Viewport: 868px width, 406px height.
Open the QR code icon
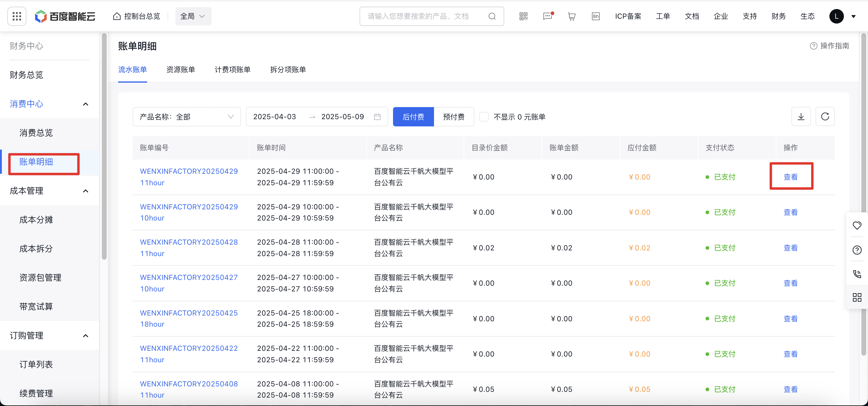[523, 16]
